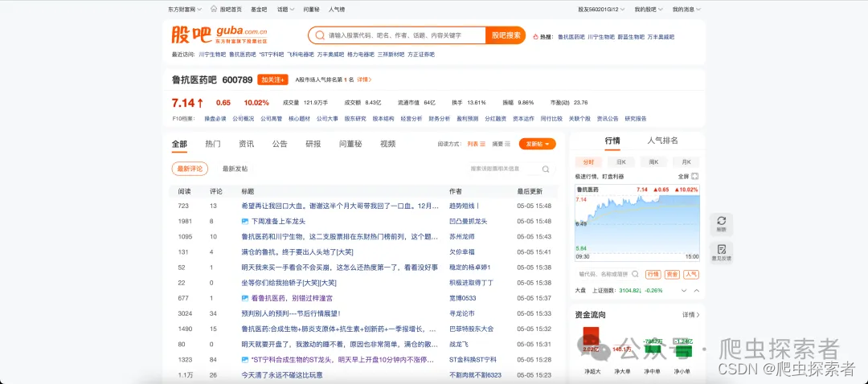Screen dimensions: 868x384
Task: Open 操盘必读 in the F10 档案 row
Action: (x=215, y=118)
